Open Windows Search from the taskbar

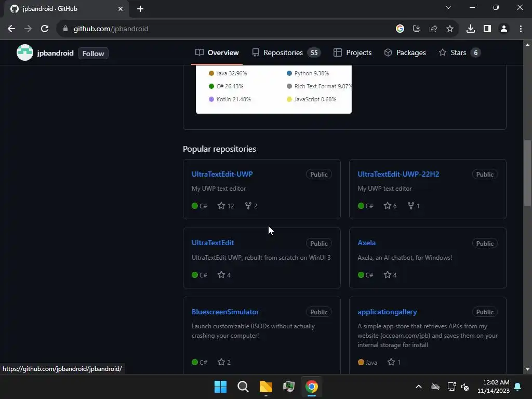click(243, 387)
